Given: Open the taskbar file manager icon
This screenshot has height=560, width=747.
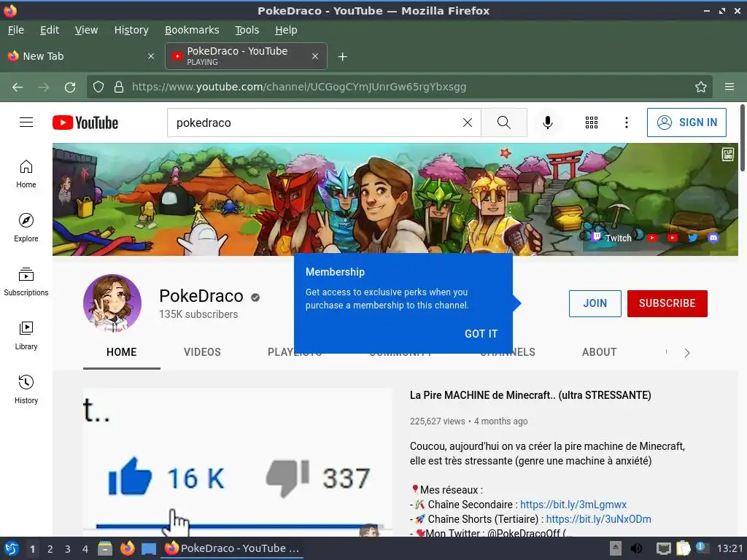Looking at the screenshot, I should 105,548.
